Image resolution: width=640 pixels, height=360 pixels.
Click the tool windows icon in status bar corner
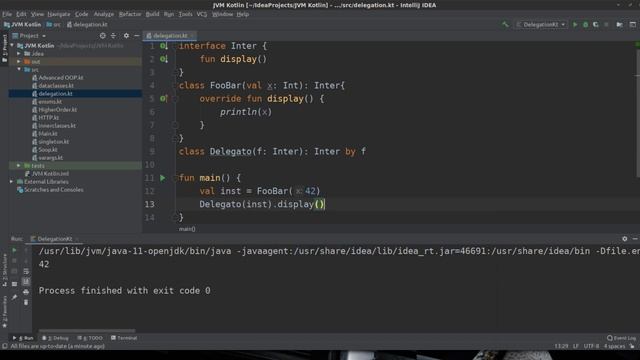point(4,346)
